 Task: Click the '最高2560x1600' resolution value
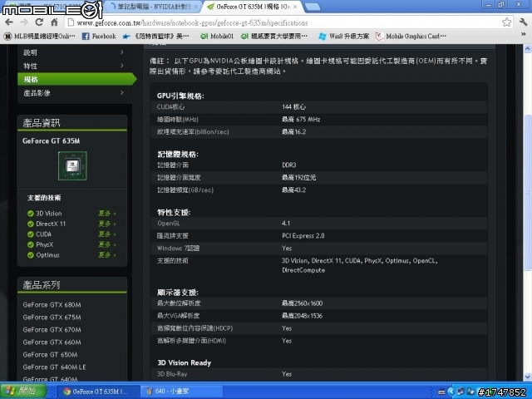302,303
